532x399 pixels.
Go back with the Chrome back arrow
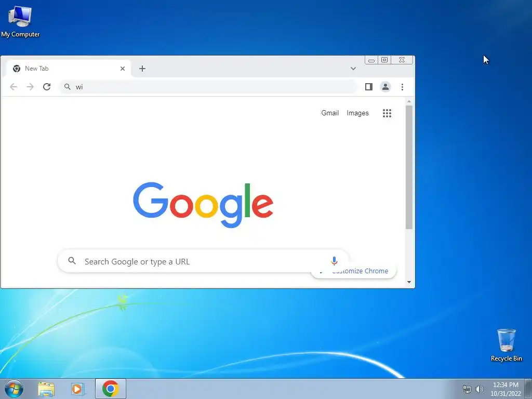coord(14,87)
